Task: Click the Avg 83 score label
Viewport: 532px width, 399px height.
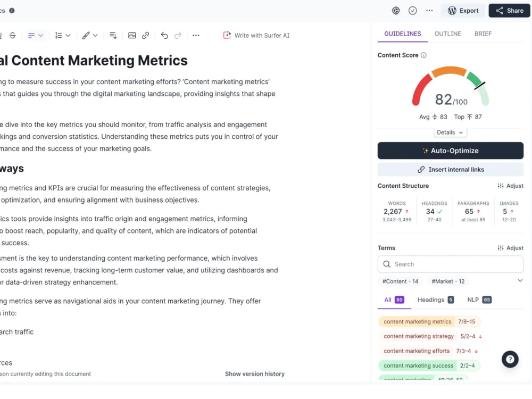Action: pos(433,117)
